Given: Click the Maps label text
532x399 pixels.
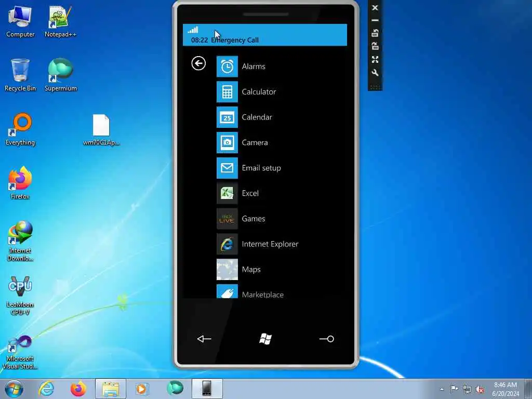Looking at the screenshot, I should pos(251,270).
